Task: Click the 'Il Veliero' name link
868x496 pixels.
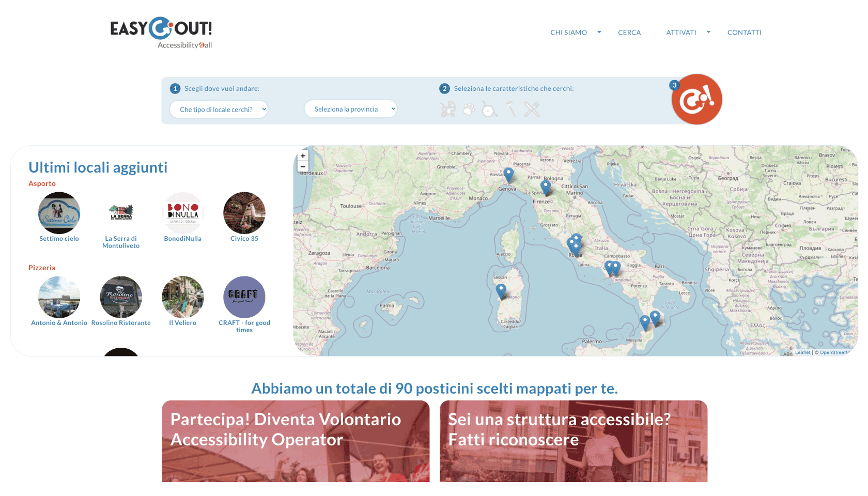Action: pos(183,323)
